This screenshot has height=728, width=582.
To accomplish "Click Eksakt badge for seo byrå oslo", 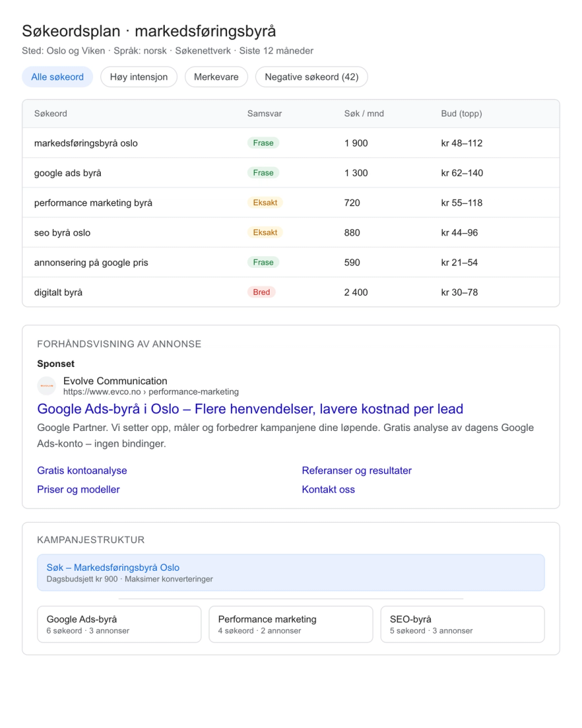I will tap(265, 232).
